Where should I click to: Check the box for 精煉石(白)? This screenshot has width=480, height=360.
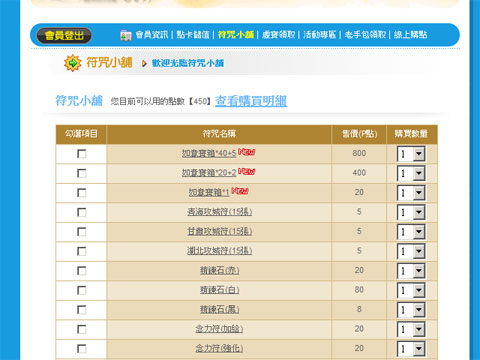point(81,290)
